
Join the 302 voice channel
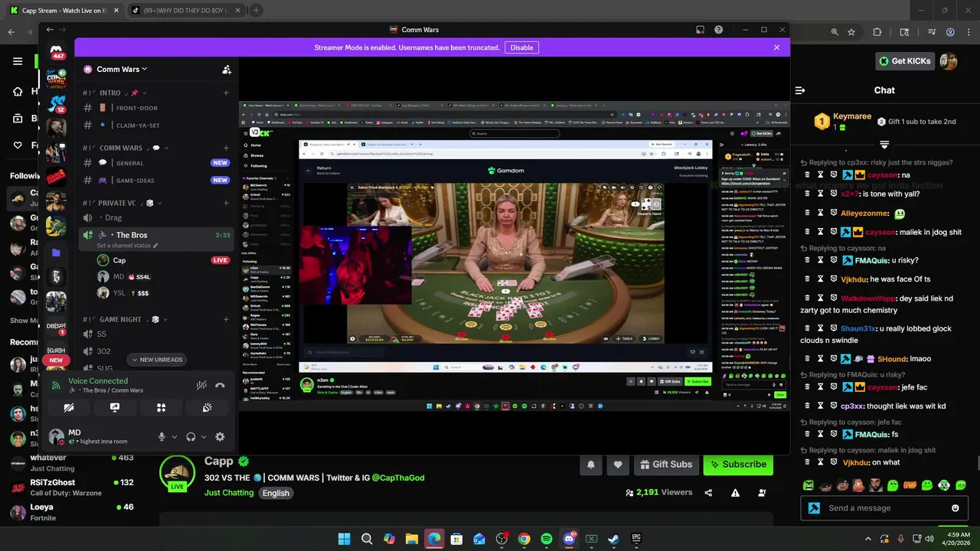[x=156, y=351]
